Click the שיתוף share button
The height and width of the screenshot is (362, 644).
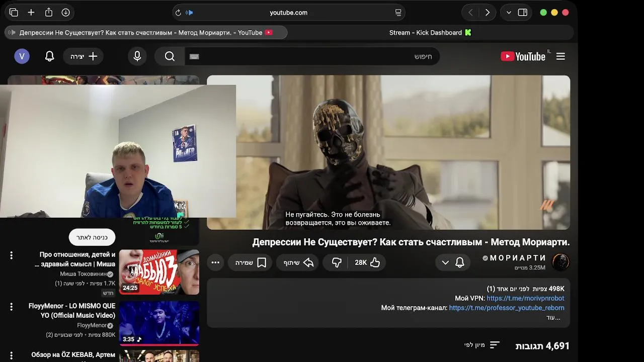coord(297,262)
